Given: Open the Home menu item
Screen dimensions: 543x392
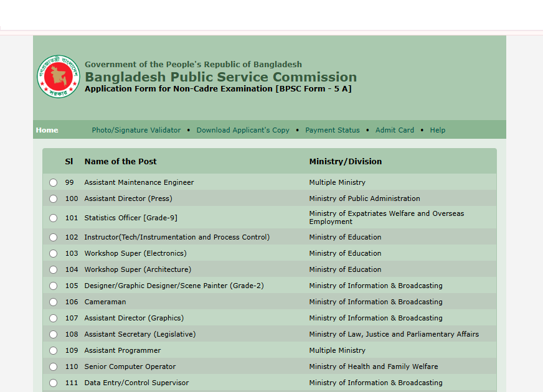Looking at the screenshot, I should click(x=47, y=130).
